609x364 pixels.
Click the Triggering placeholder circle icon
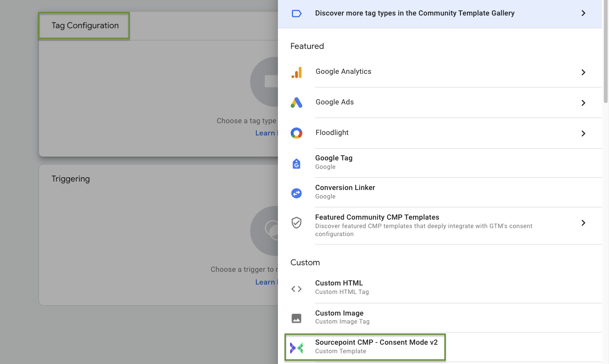264,231
